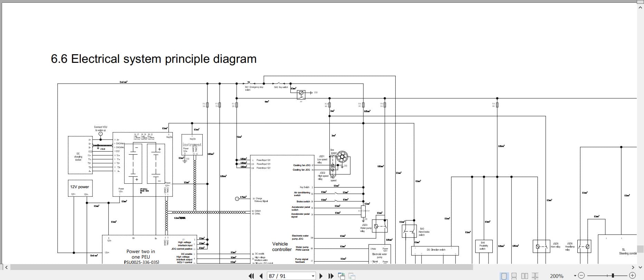Screen dimensions: 644x280
Task: Go to the previous page
Action: [261, 276]
